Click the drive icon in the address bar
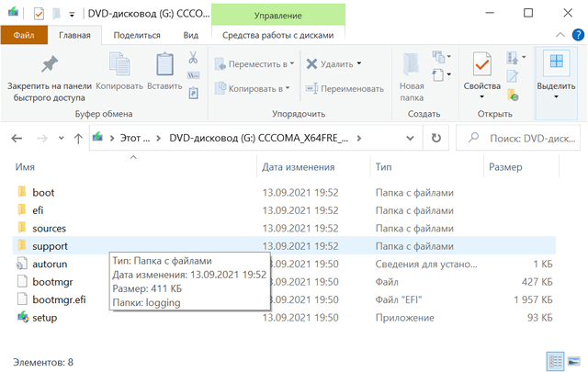The image size is (588, 372). 98,137
